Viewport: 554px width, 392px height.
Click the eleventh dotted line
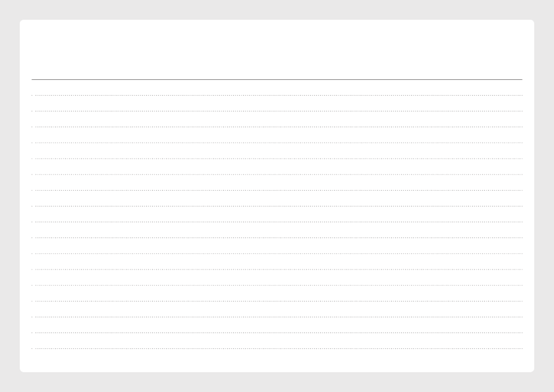277,254
